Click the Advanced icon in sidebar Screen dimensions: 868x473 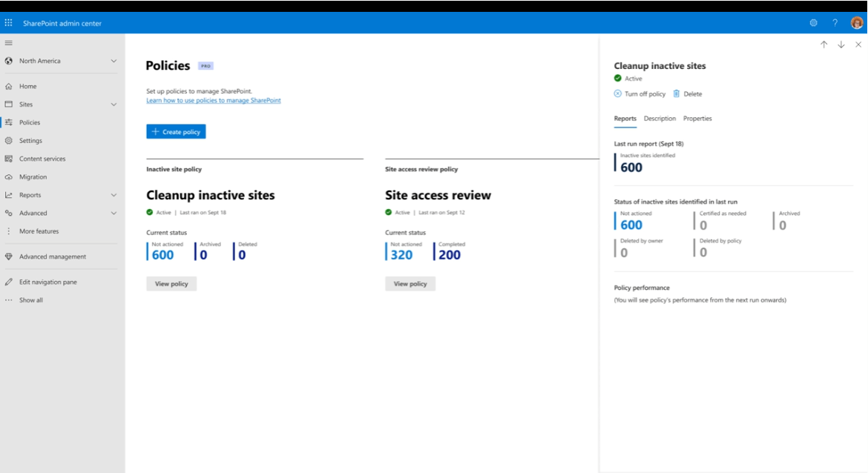tap(8, 213)
